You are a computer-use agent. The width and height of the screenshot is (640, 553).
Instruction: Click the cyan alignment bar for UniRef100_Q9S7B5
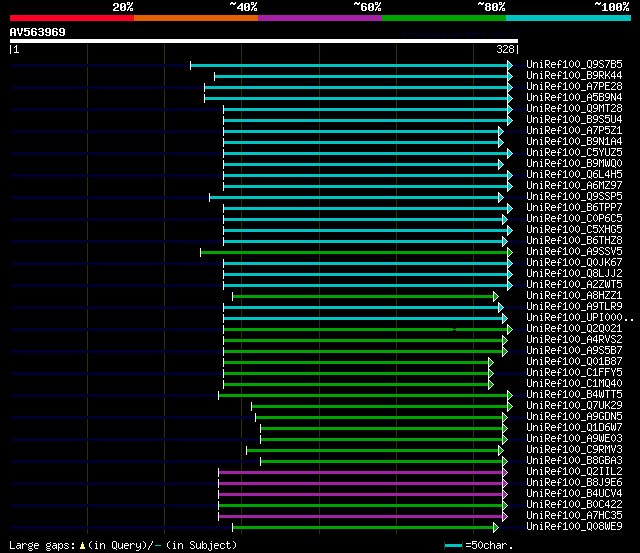coord(349,65)
